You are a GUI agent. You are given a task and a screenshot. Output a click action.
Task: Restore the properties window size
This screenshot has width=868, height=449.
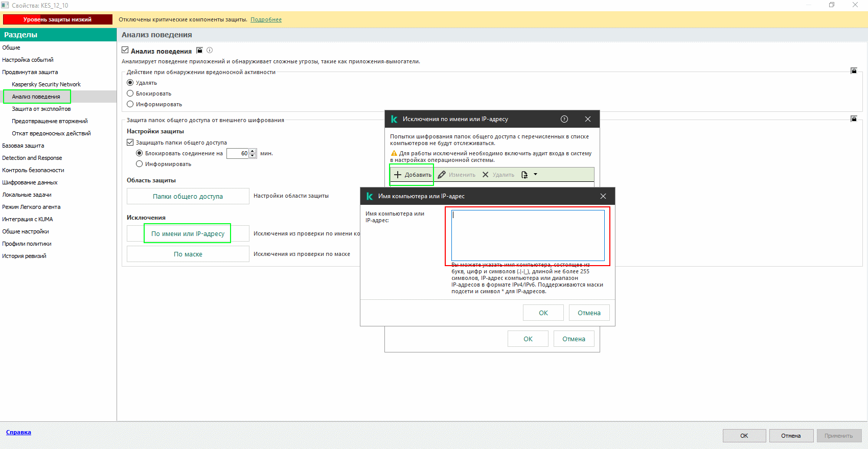pos(832,5)
